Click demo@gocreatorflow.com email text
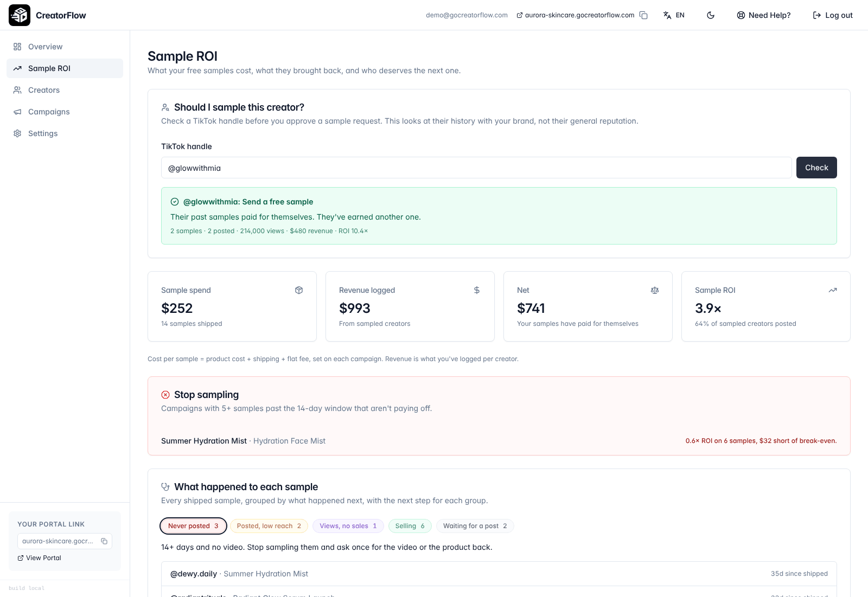Screen dimensions: 868x597 (x=467, y=15)
